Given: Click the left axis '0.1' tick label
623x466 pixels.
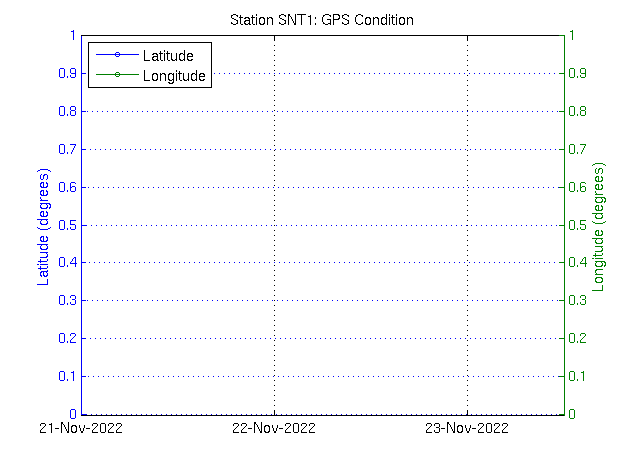Looking at the screenshot, I should [x=68, y=376].
